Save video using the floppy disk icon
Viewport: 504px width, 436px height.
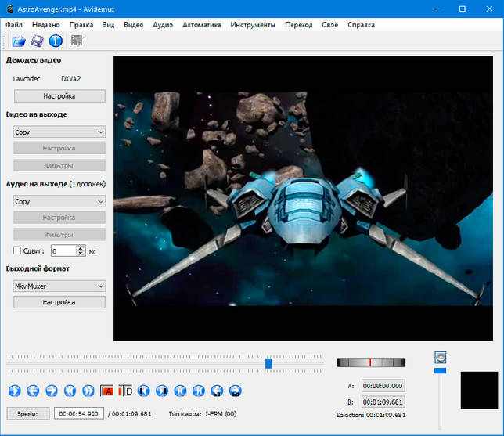pos(37,41)
